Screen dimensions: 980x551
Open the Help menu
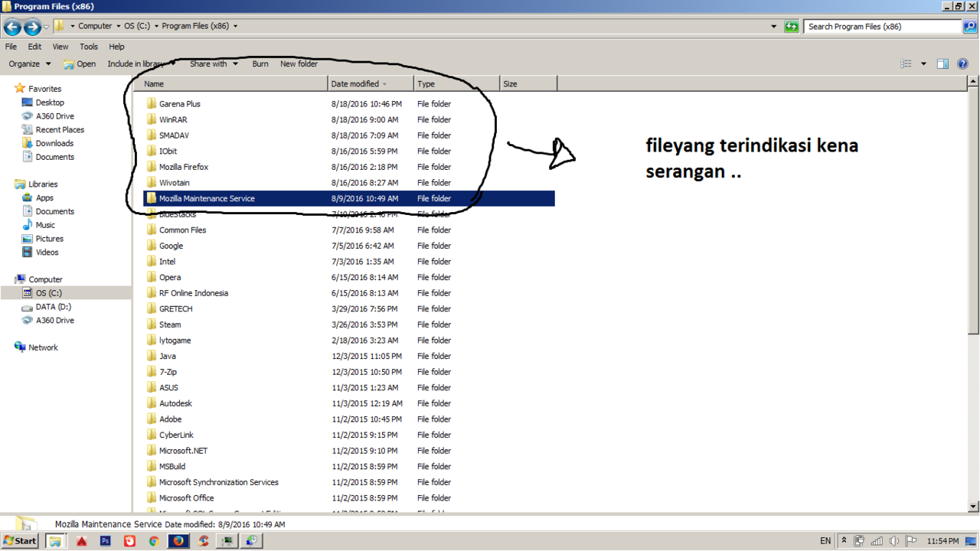pos(116,47)
